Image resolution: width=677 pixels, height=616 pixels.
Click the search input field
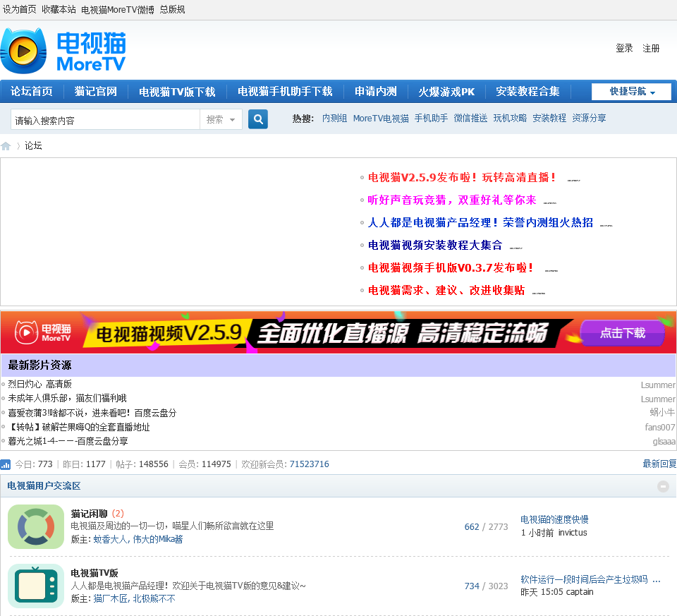coord(105,119)
